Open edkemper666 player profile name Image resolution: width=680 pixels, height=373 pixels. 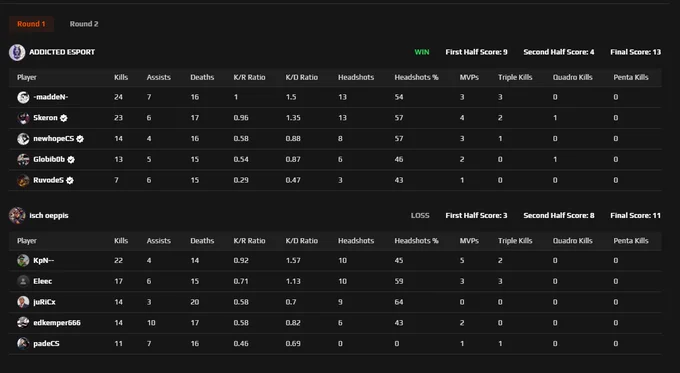pyautogui.click(x=57, y=323)
